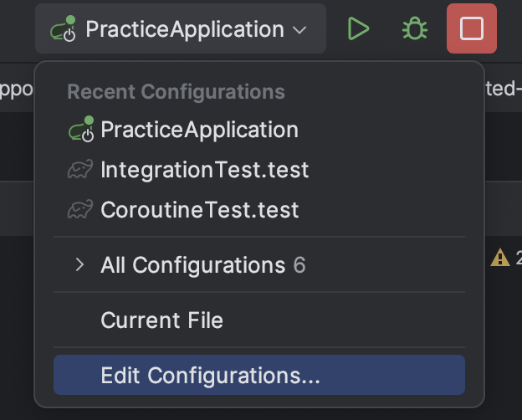
Task: Open the All Configurations submenu
Action: coord(192,265)
